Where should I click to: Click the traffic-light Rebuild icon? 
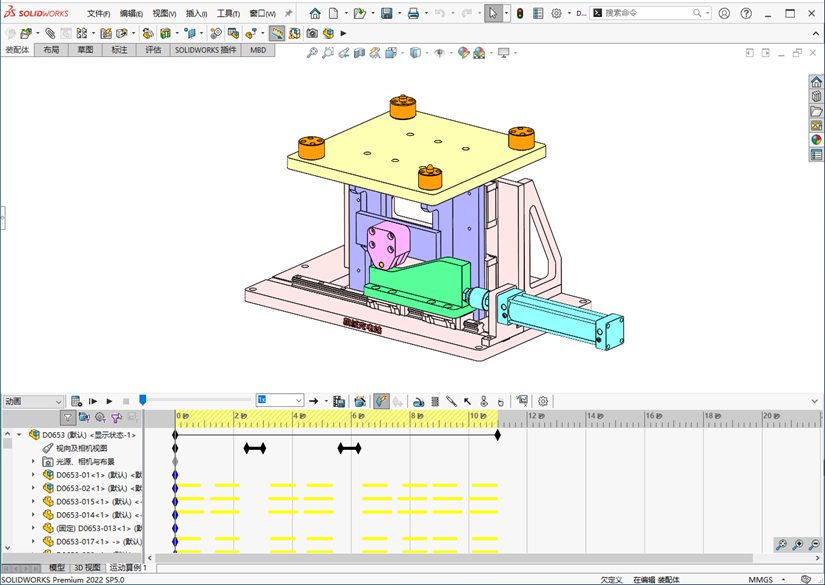click(x=520, y=14)
